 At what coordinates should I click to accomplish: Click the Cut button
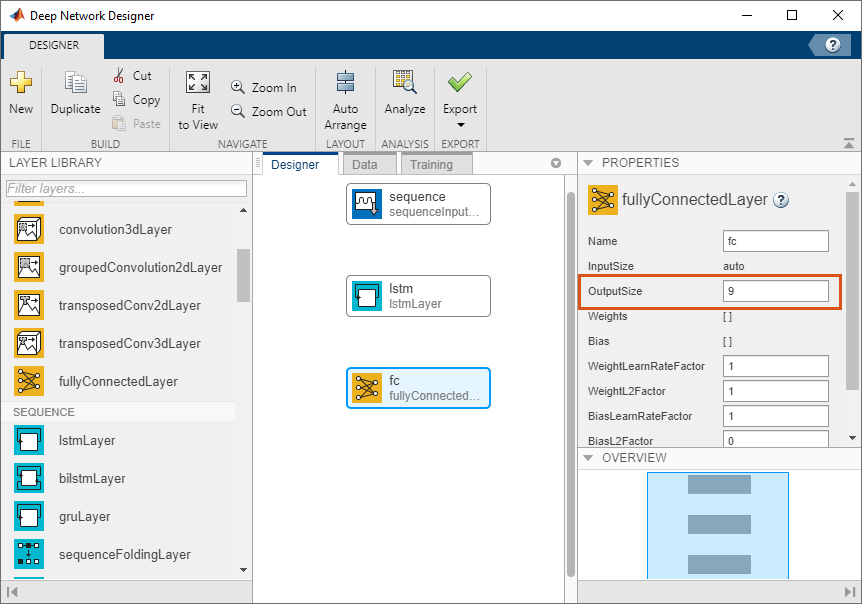coord(133,76)
